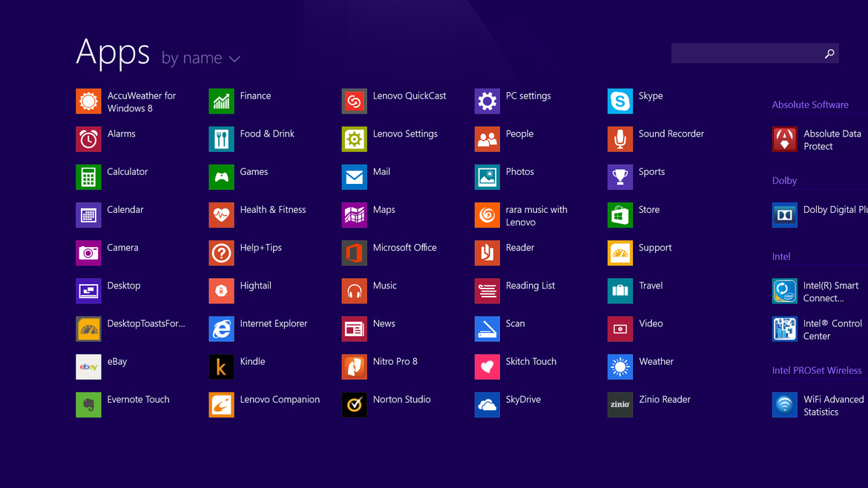Open the SkyDrive cloud icon
Viewport: 868px width, 488px height.
coord(487,405)
